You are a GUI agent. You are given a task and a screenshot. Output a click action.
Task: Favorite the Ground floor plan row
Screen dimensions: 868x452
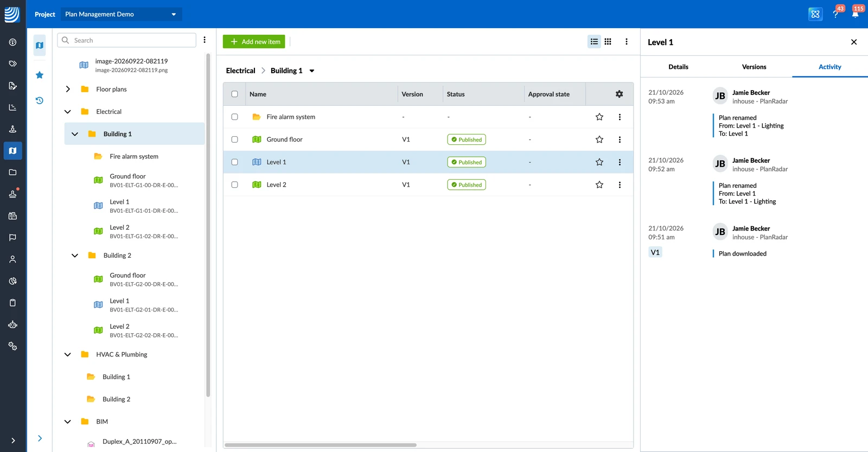599,139
